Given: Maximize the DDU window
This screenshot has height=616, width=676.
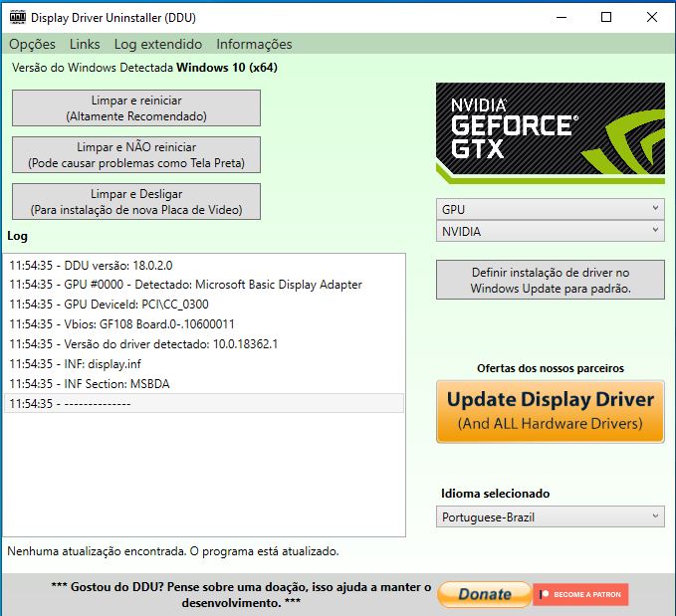Looking at the screenshot, I should pos(606,17).
